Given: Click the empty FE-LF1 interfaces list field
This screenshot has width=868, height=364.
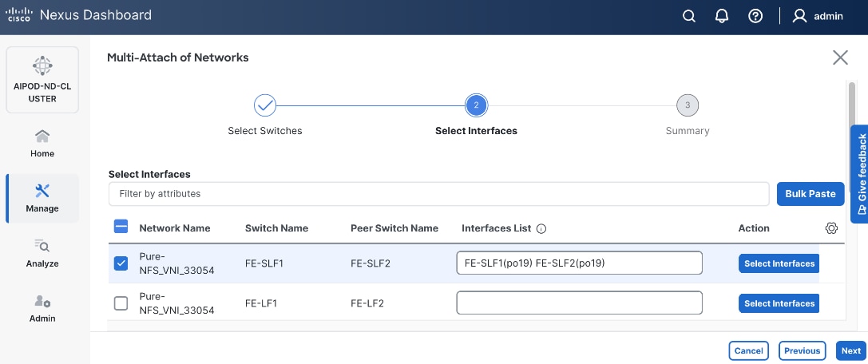Looking at the screenshot, I should [x=579, y=303].
